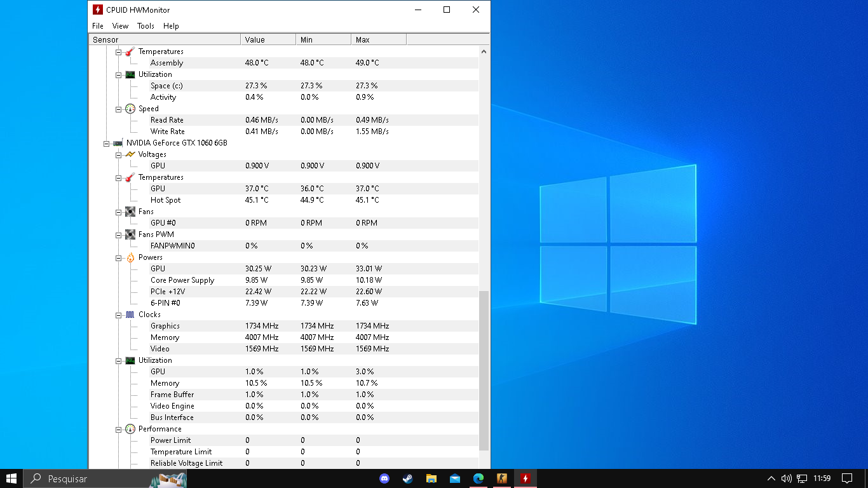Click the Powers flame icon
The image size is (868, 488).
[x=130, y=257]
